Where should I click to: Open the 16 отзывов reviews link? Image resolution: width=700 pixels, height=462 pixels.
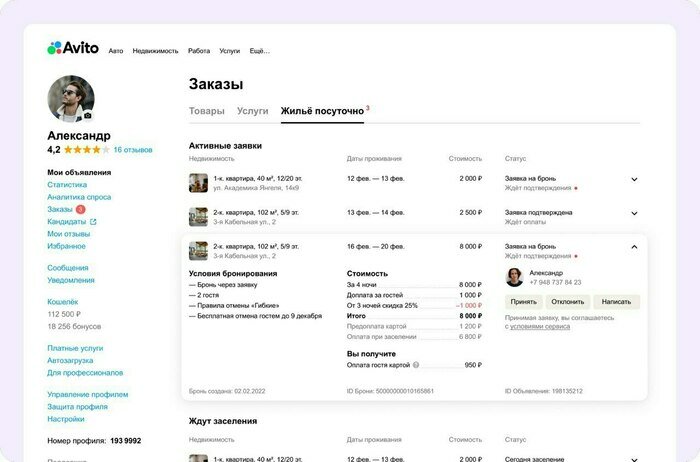point(133,150)
